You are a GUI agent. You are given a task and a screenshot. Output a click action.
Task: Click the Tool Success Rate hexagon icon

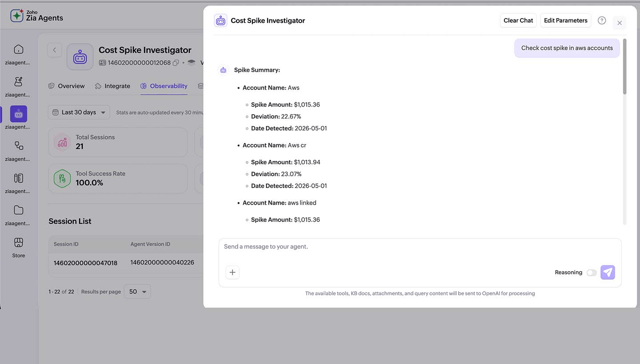62,178
